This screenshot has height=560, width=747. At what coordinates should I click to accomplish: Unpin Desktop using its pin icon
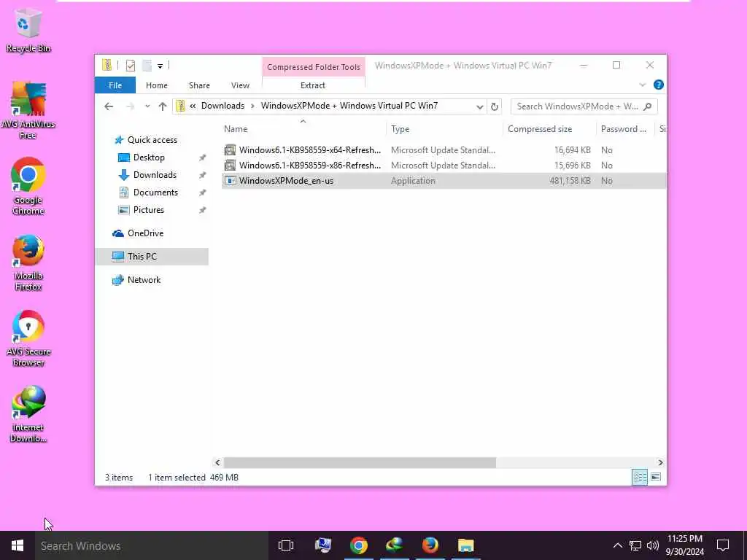(203, 157)
